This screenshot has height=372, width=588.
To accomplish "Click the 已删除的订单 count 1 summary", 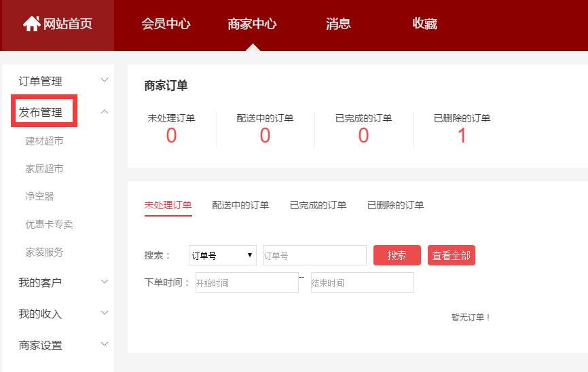I will [x=462, y=135].
